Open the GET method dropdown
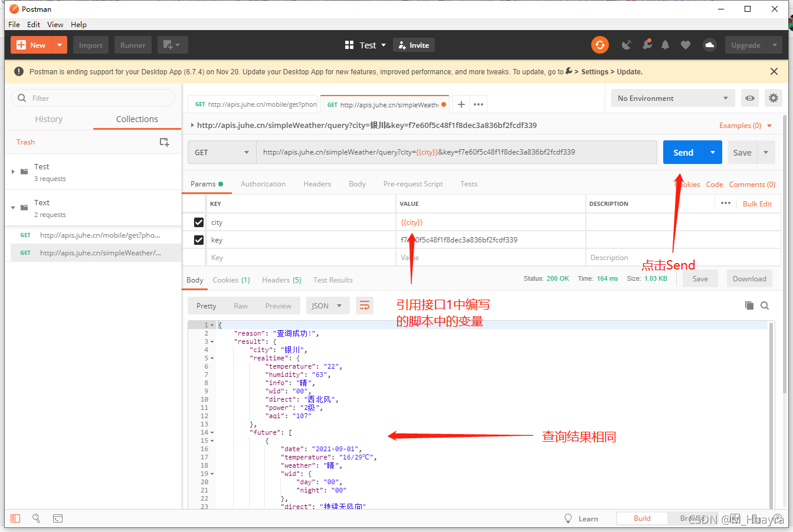This screenshot has width=793, height=532. coord(222,152)
